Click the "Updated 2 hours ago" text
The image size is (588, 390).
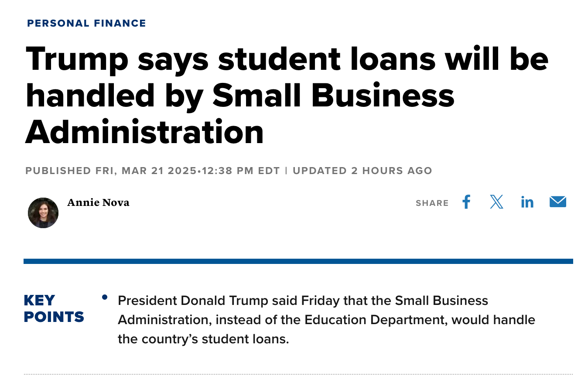362,171
